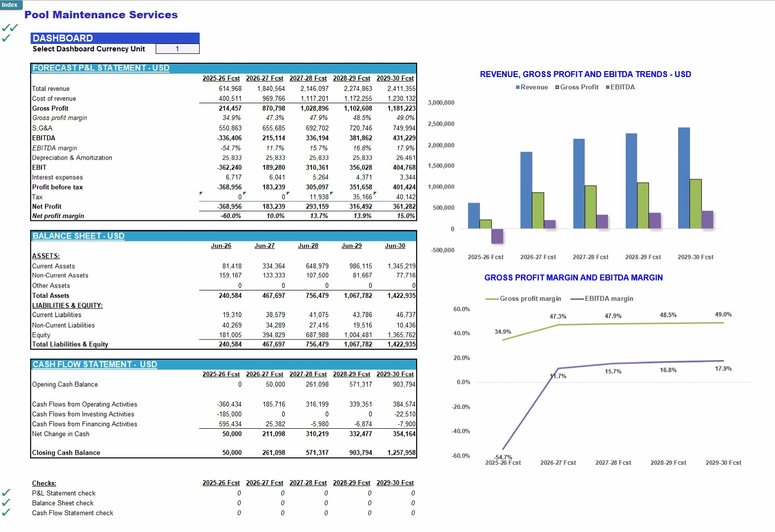Click the 3,000,000 axis label on bar chart

pyautogui.click(x=441, y=103)
